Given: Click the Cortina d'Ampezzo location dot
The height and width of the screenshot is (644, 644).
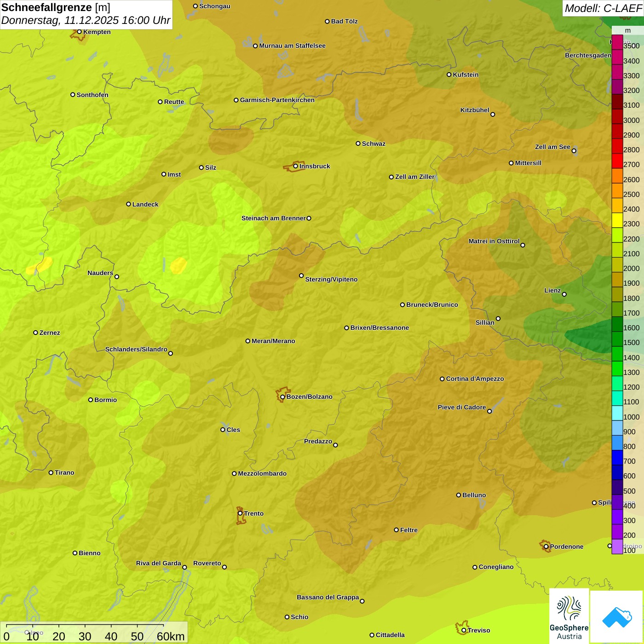Looking at the screenshot, I should coord(442,379).
